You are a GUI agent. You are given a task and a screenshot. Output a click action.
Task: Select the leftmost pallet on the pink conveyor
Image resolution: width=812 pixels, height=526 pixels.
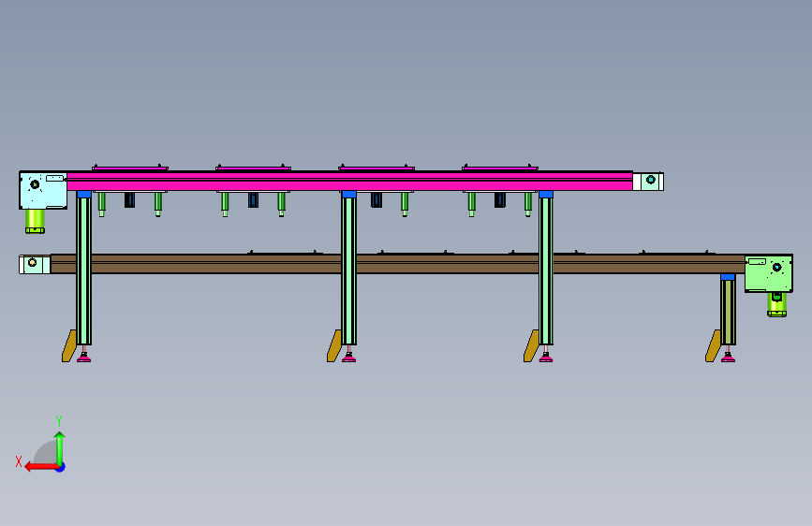130,168
